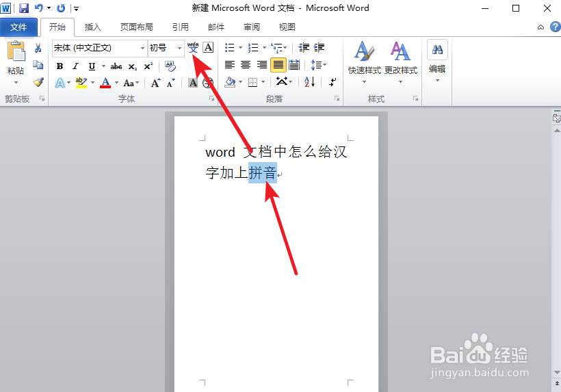This screenshot has height=392, width=561.
Task: Open line spacing dropdown
Action: pos(318,65)
